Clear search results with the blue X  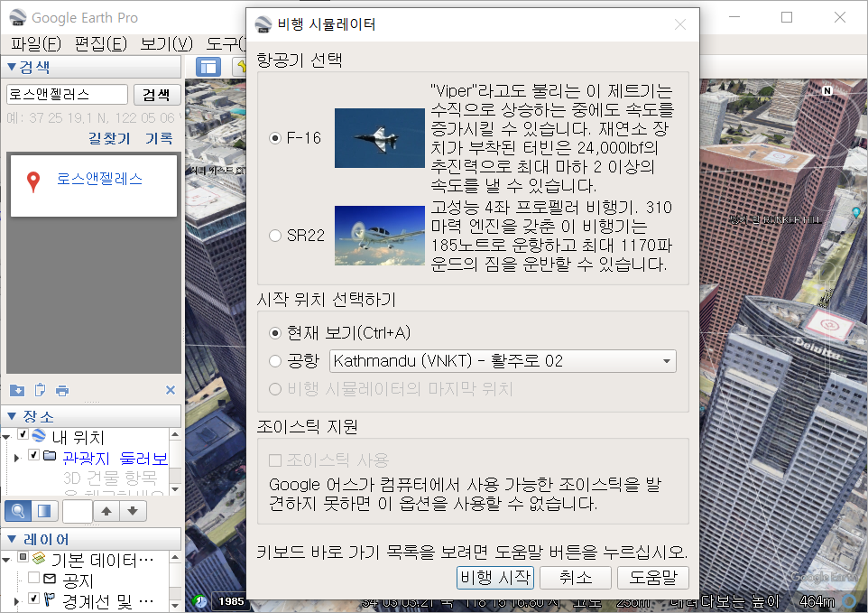pos(171,390)
